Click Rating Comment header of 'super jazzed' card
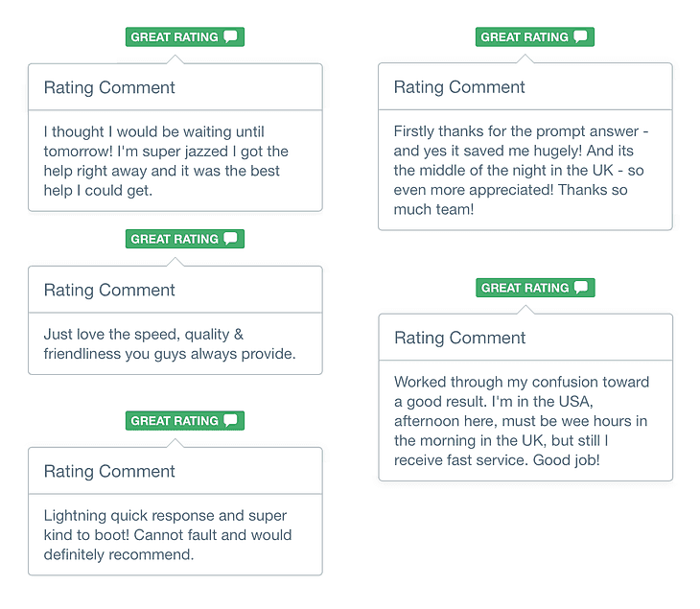Screen dimensions: 700x609 109,87
